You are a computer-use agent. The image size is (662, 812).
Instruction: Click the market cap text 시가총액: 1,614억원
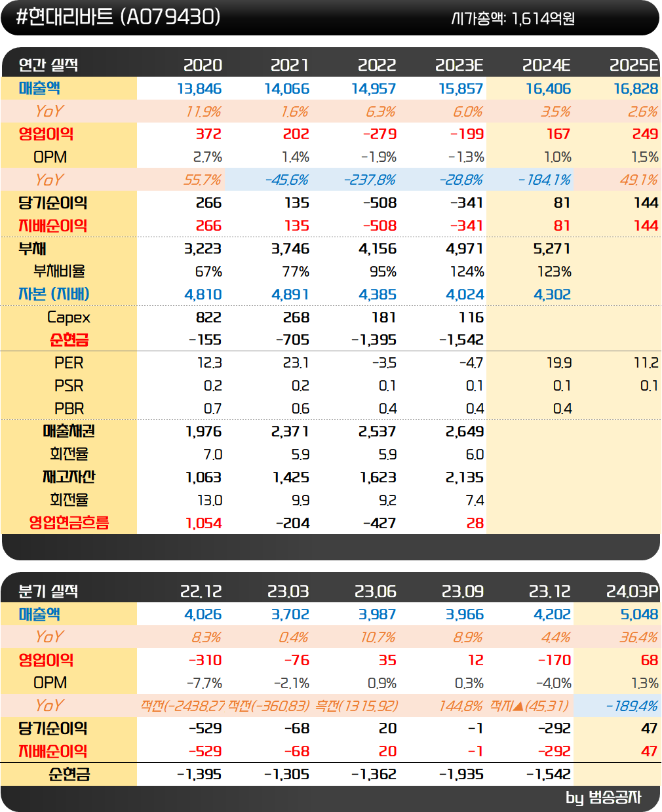[x=513, y=18]
